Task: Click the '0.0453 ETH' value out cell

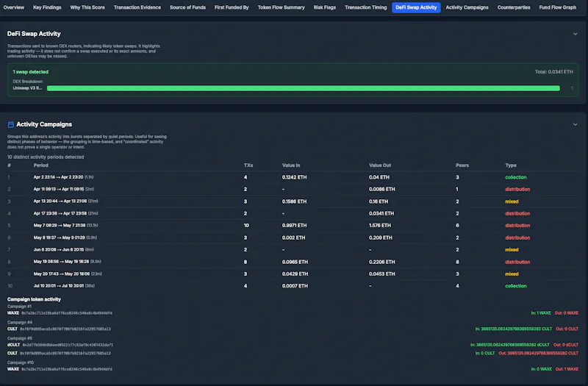Action: (x=381, y=274)
